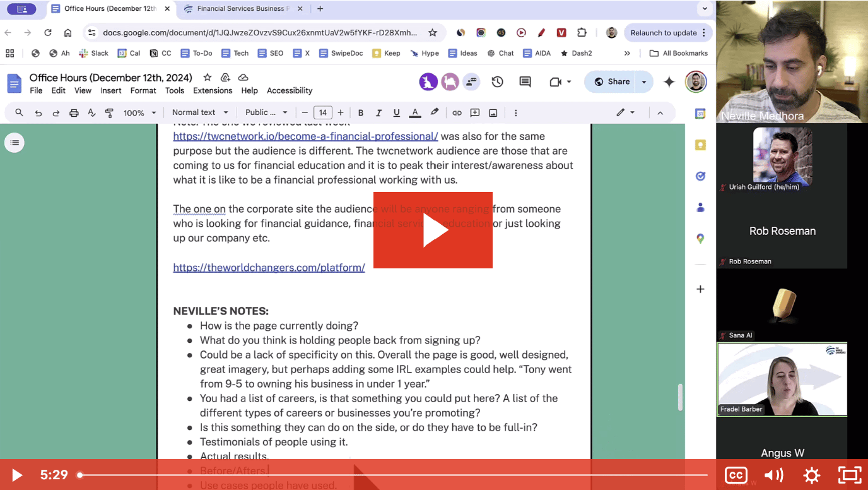This screenshot has height=490, width=868.
Task: Open the Public font family dropdown
Action: [x=266, y=112]
